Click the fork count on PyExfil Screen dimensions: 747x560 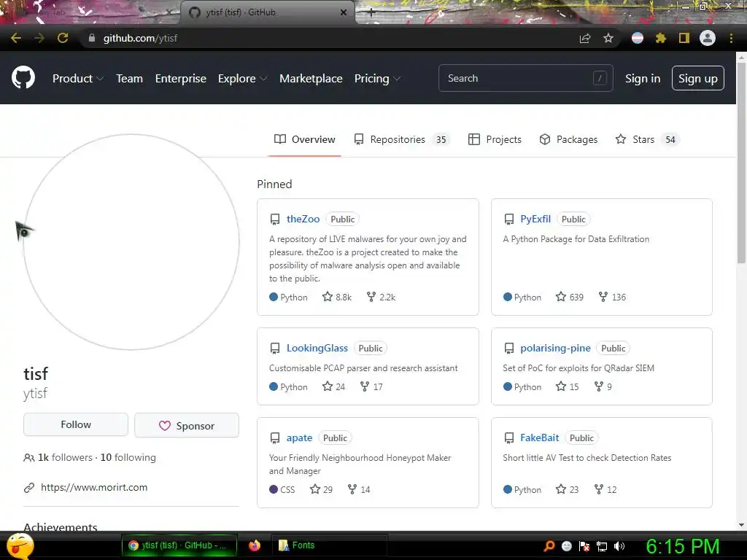(612, 297)
